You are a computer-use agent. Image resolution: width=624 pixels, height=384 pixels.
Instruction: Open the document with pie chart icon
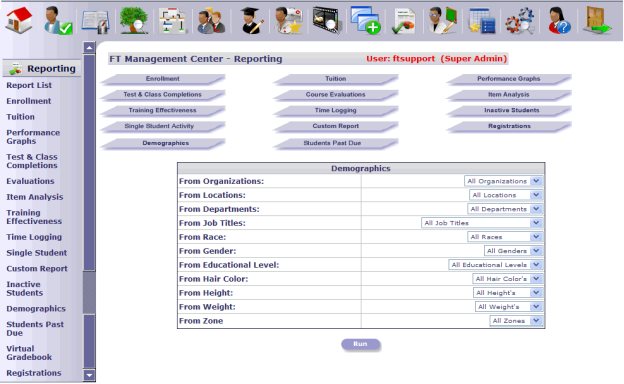pyautogui.click(x=404, y=21)
